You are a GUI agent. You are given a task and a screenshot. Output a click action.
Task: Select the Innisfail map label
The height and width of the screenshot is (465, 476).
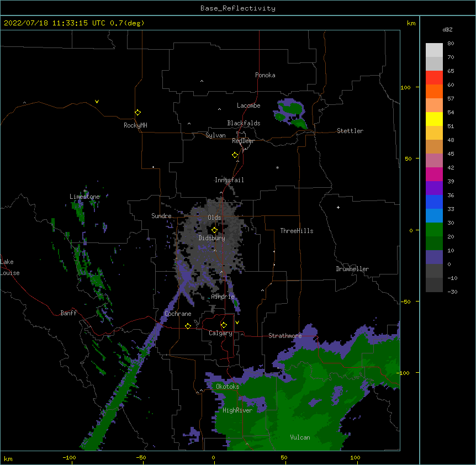229,180
